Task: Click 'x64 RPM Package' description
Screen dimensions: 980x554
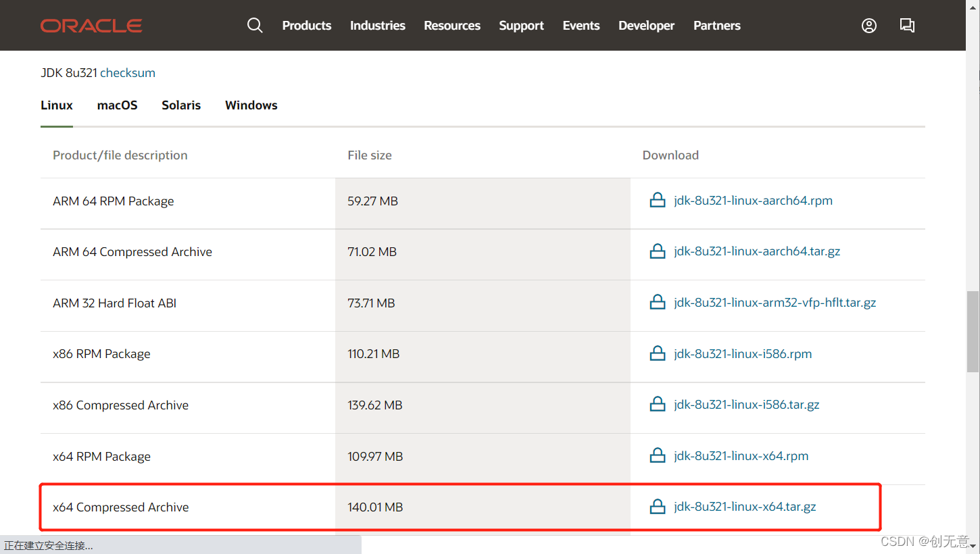Action: 101,457
